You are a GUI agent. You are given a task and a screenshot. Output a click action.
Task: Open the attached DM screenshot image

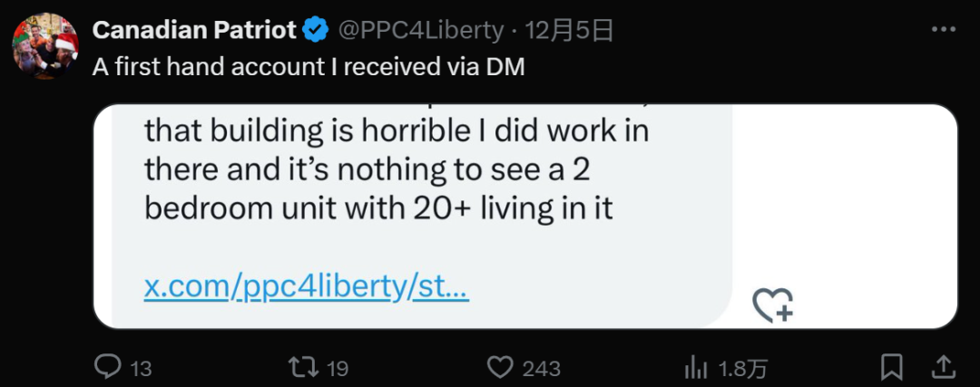click(x=525, y=216)
